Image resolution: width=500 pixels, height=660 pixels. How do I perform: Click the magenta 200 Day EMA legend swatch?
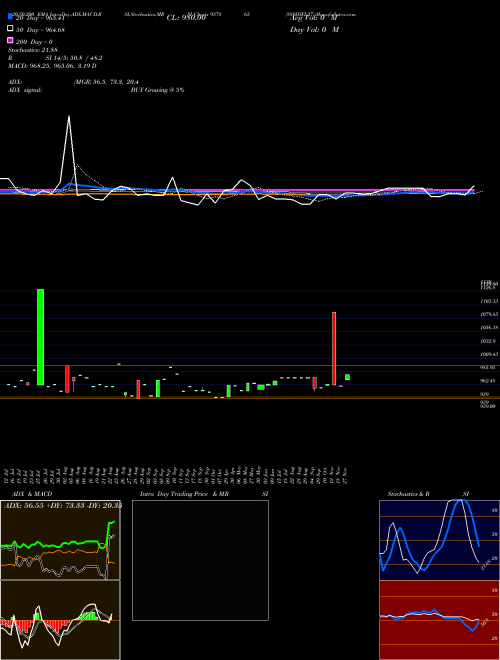[10, 41]
